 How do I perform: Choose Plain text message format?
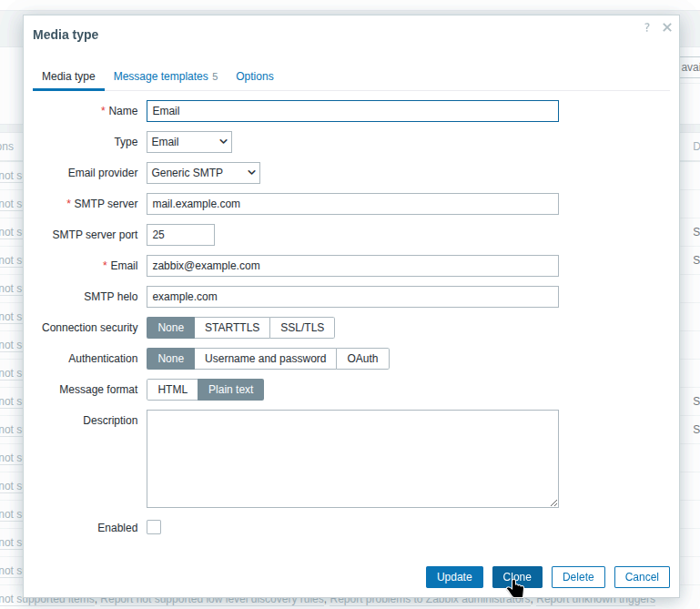(x=231, y=390)
